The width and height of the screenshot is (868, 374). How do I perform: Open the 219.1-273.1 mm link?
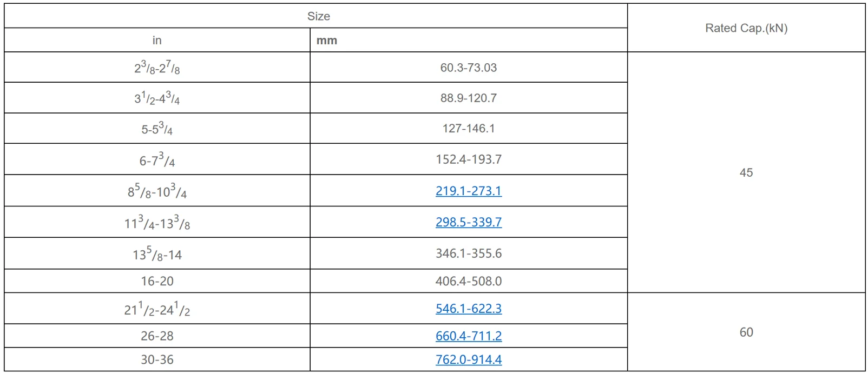(468, 191)
